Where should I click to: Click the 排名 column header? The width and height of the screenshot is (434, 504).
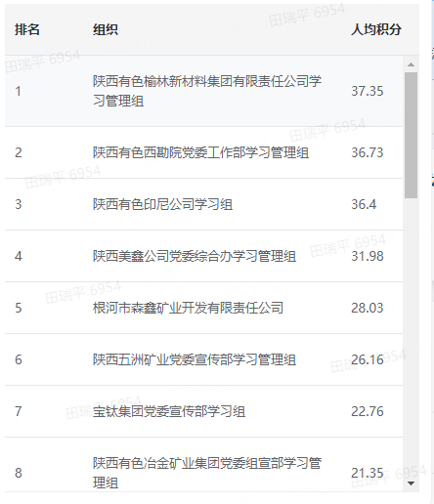[27, 29]
